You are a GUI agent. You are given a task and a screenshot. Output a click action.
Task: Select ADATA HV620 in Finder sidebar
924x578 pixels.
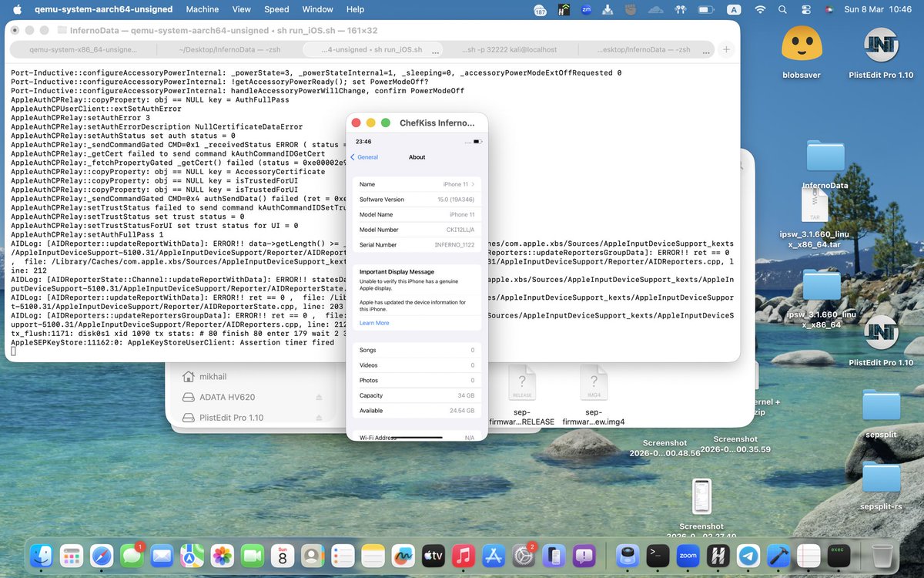point(217,398)
